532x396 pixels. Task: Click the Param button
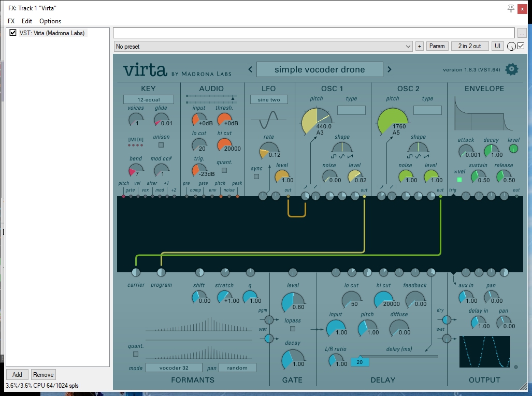[x=437, y=46]
